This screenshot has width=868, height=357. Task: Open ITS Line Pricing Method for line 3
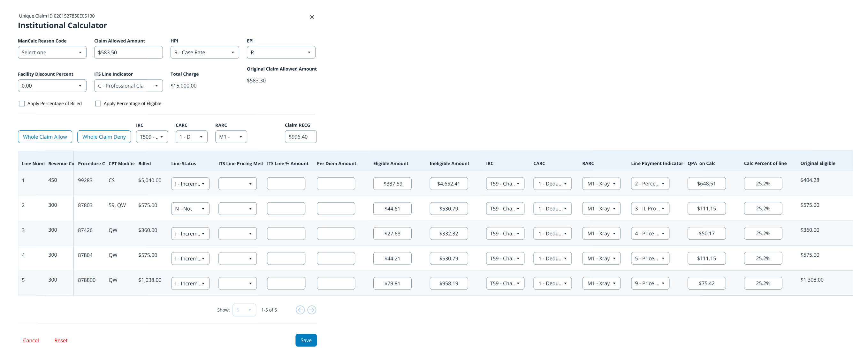(x=238, y=234)
